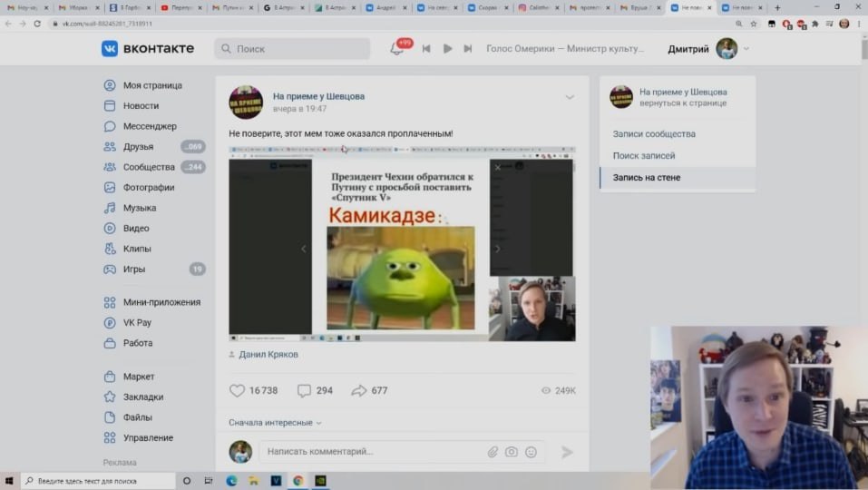Screen dimensions: 868x490
Task: Open a new browser tab
Action: pyautogui.click(x=777, y=8)
